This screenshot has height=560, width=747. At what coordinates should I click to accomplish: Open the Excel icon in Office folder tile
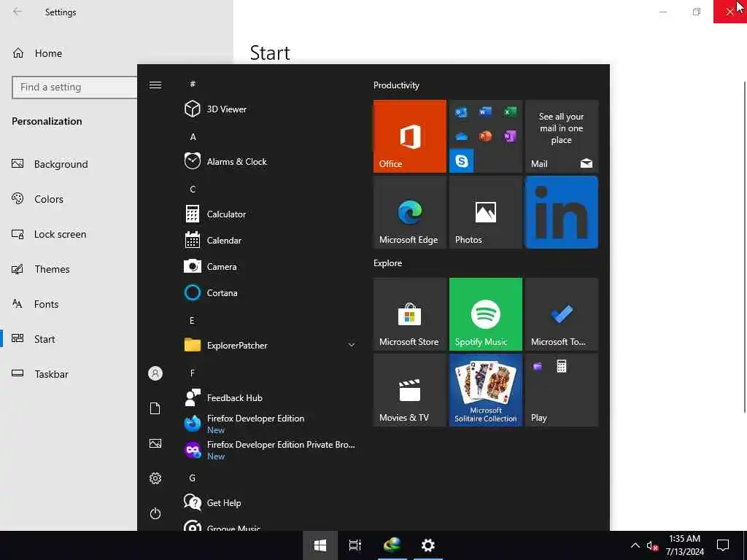coord(510,112)
